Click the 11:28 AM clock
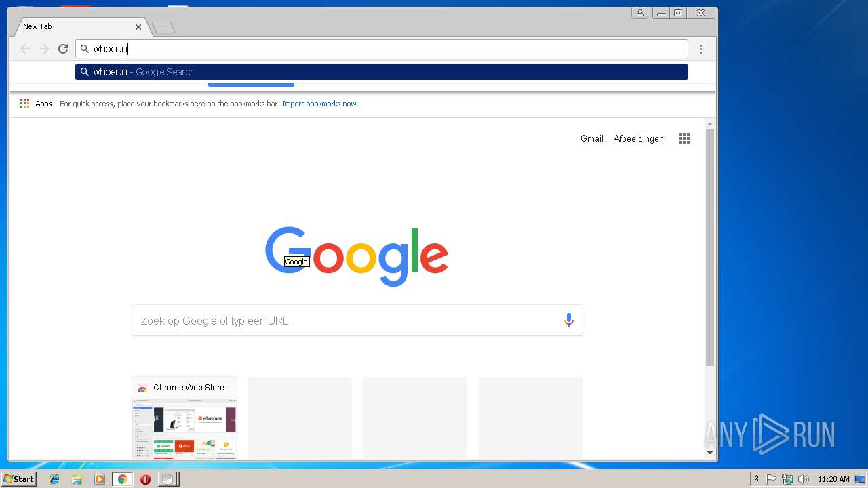The height and width of the screenshot is (488, 868). click(x=833, y=479)
